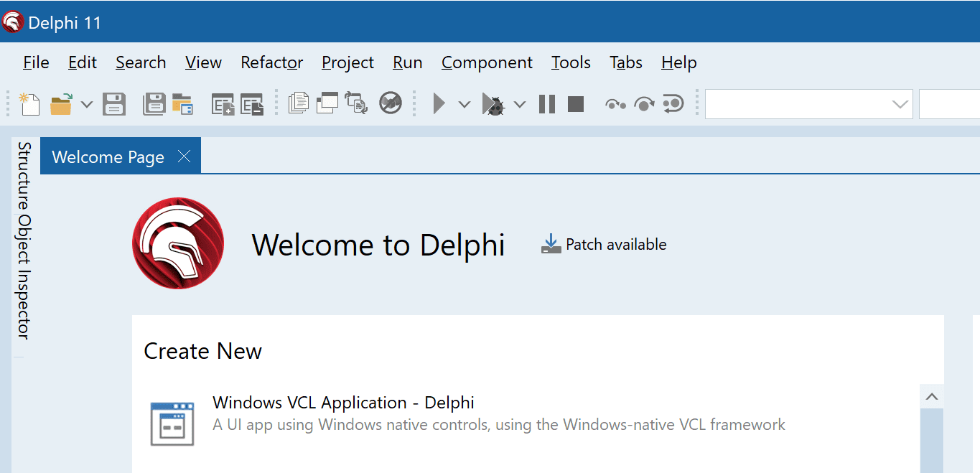The image size is (980, 473).
Task: Click the Patch available download icon
Action: pyautogui.click(x=551, y=244)
